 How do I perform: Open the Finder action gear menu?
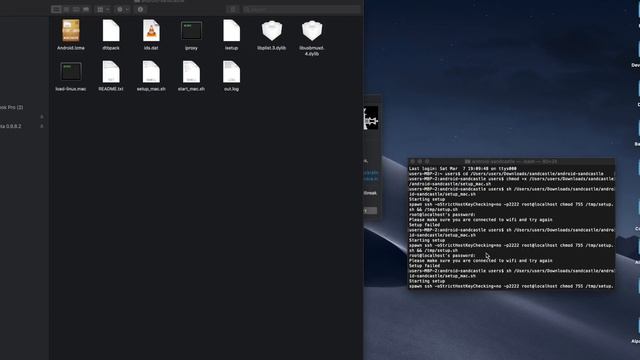122,9
